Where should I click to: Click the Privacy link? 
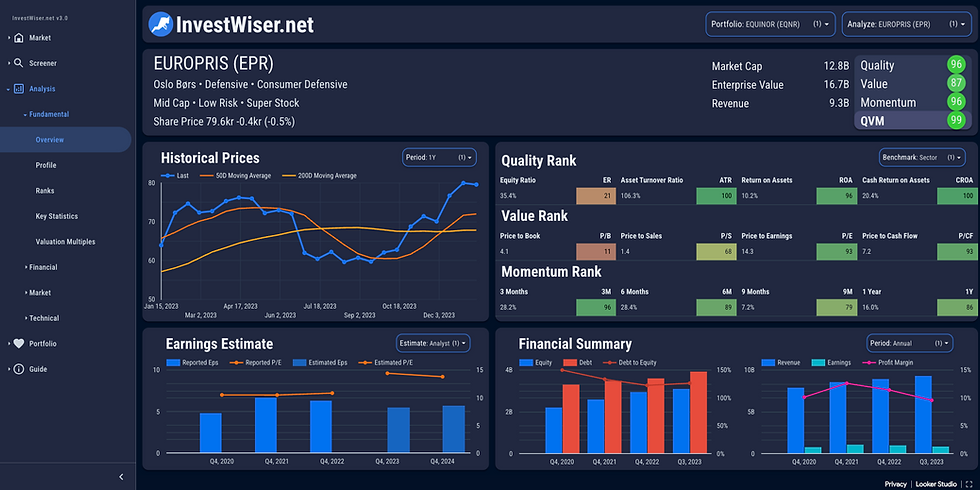(896, 484)
